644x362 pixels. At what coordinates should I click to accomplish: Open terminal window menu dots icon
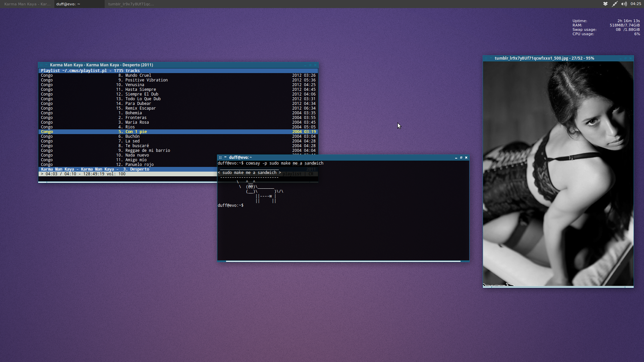[x=220, y=158]
